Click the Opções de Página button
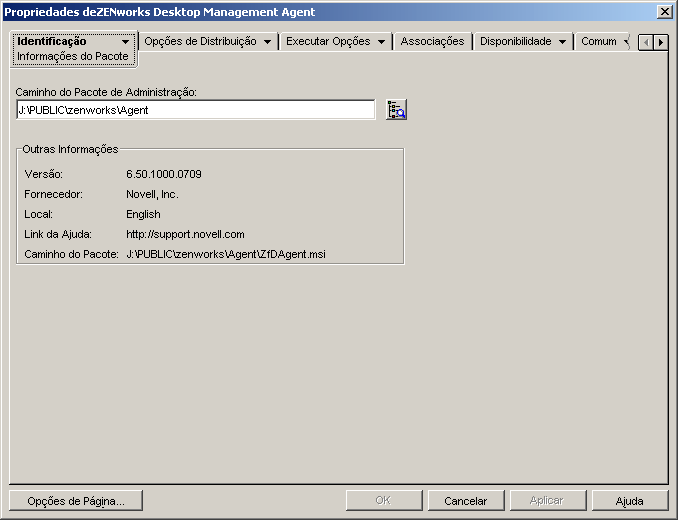Viewport: 678px width, 520px height. point(76,501)
